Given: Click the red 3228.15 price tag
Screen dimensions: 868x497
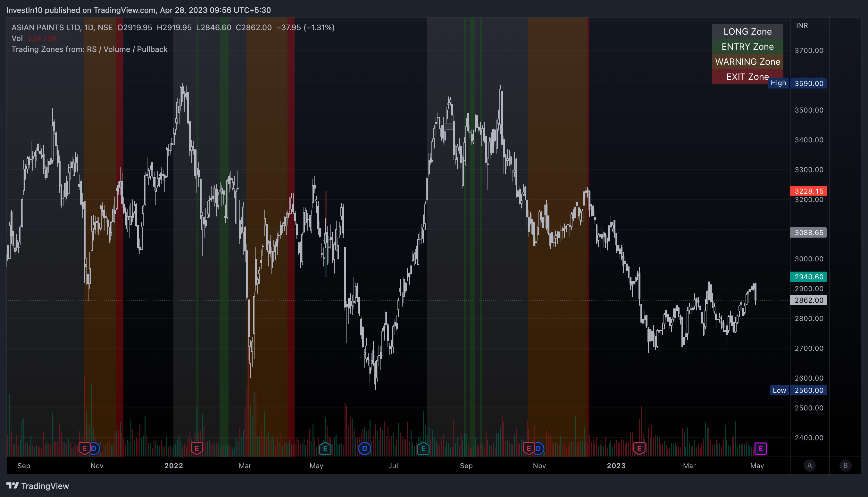Looking at the screenshot, I should click(x=809, y=191).
